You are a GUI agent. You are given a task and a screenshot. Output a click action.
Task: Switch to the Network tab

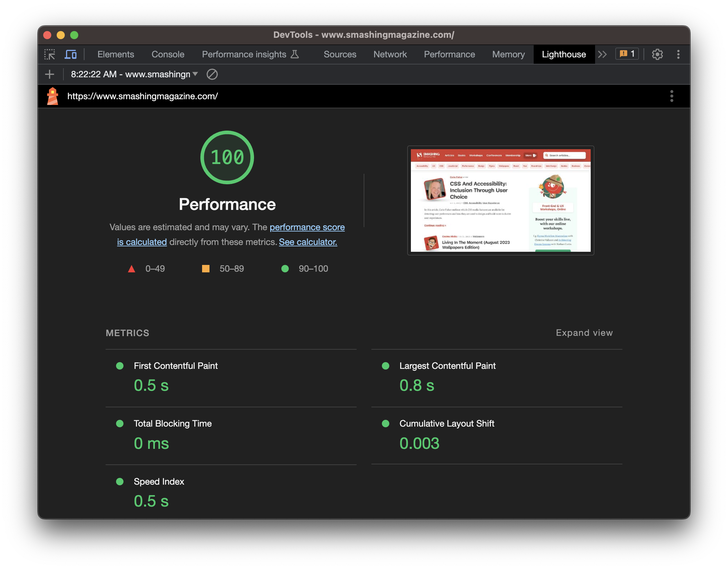(390, 54)
